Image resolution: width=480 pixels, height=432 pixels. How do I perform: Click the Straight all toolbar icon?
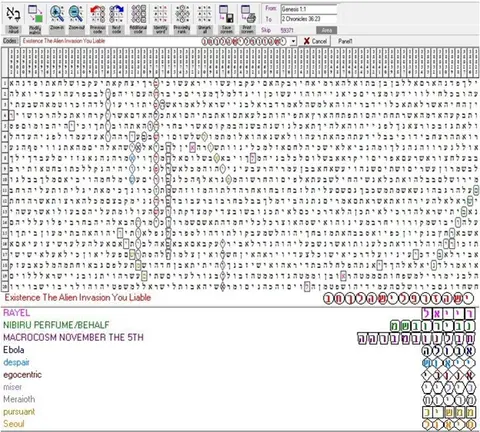coord(204,14)
